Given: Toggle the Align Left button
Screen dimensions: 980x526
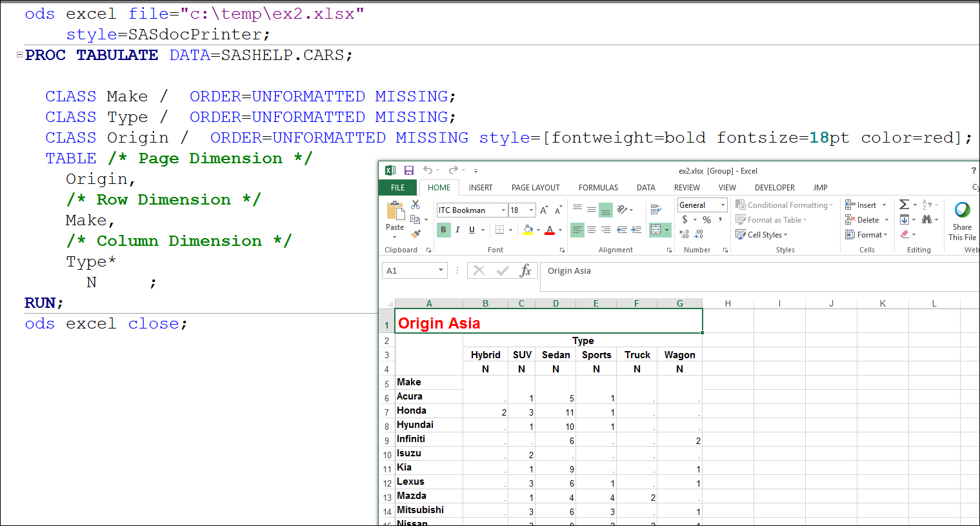Looking at the screenshot, I should point(577,230).
